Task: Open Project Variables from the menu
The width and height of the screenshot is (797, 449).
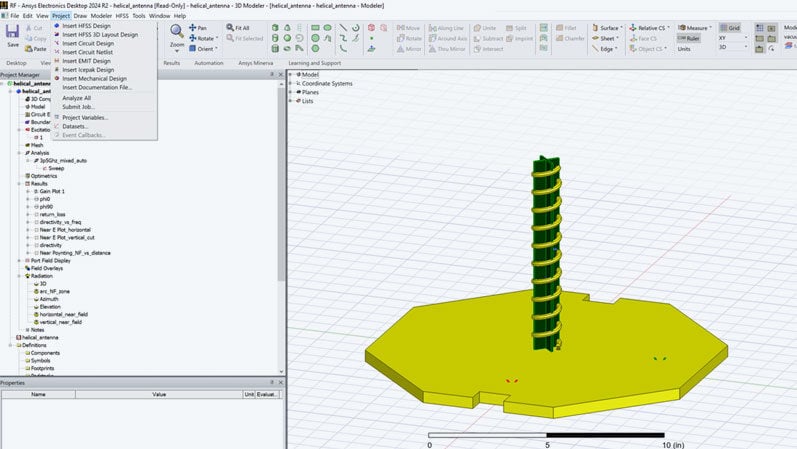Action: click(x=85, y=117)
